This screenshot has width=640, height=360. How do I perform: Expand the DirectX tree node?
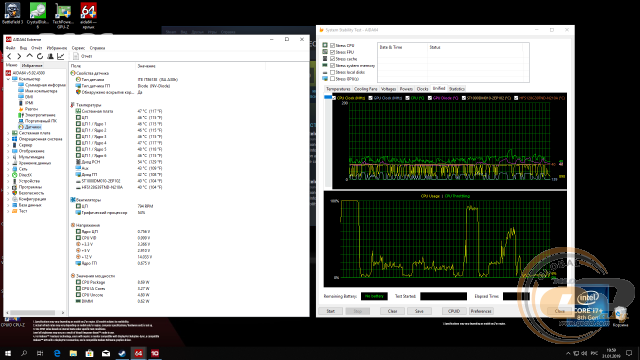tap(8, 175)
